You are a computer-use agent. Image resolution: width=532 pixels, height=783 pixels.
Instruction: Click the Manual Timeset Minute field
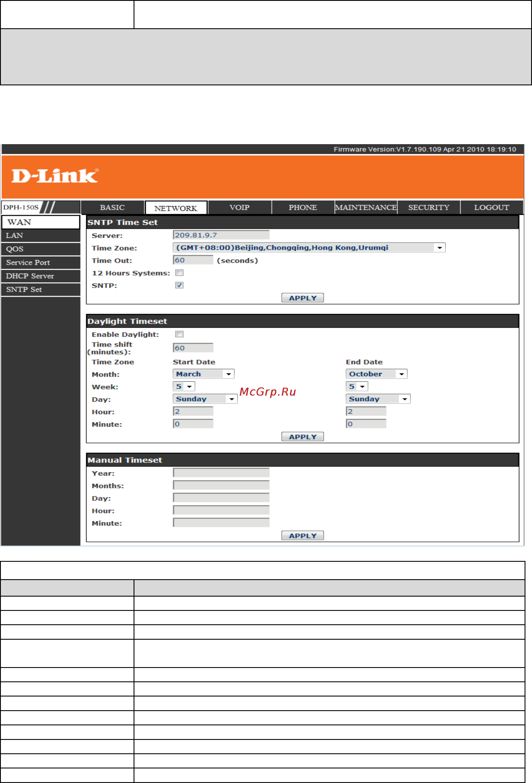pyautogui.click(x=221, y=523)
